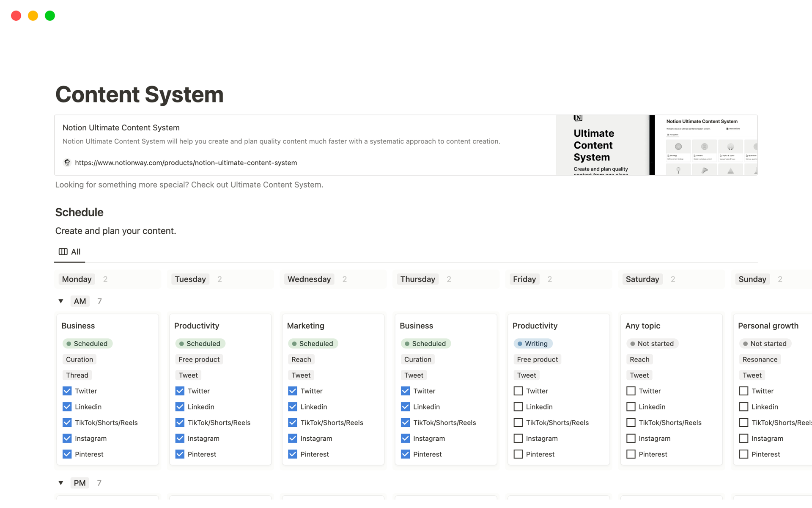The height and width of the screenshot is (508, 812).
Task: Click the favicon next to the notionway URL
Action: pyautogui.click(x=67, y=163)
